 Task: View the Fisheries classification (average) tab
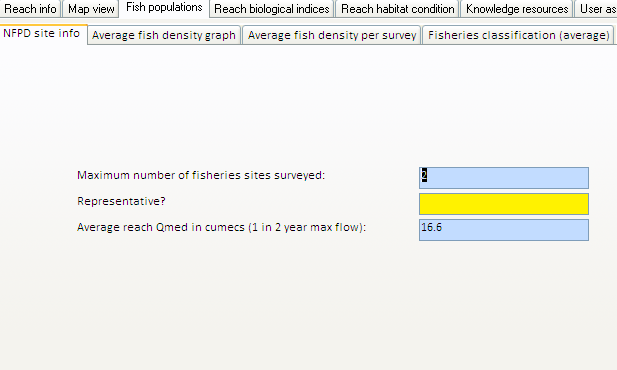click(518, 35)
